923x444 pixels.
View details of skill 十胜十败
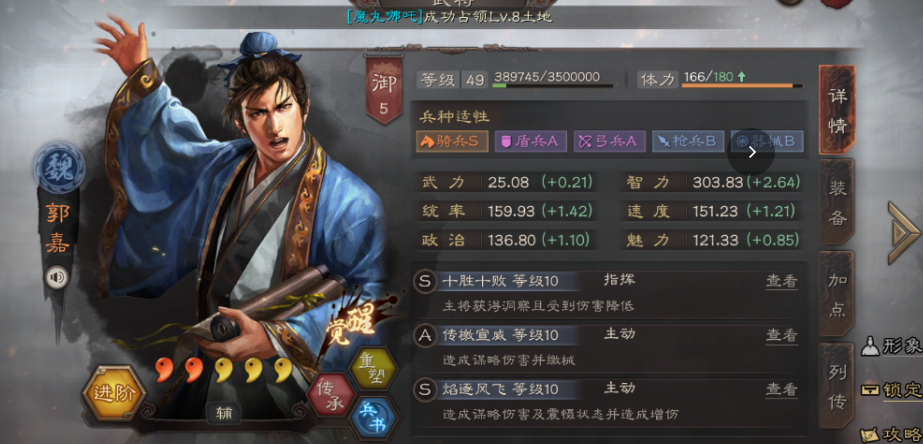[781, 281]
